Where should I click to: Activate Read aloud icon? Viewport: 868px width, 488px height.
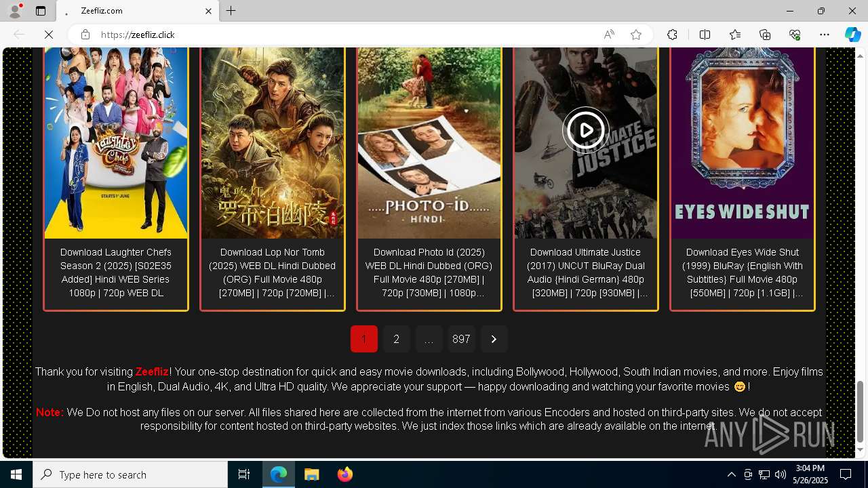pyautogui.click(x=609, y=35)
